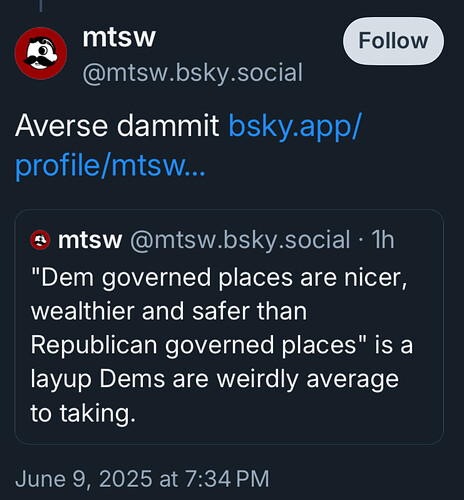This screenshot has width=464, height=500.
Task: Tap the 'Averse dammit' post text
Action: pos(117,126)
